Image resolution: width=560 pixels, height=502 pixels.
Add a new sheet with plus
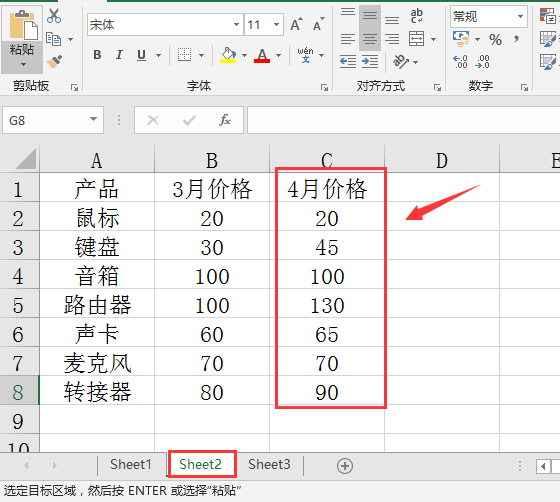pyautogui.click(x=345, y=466)
